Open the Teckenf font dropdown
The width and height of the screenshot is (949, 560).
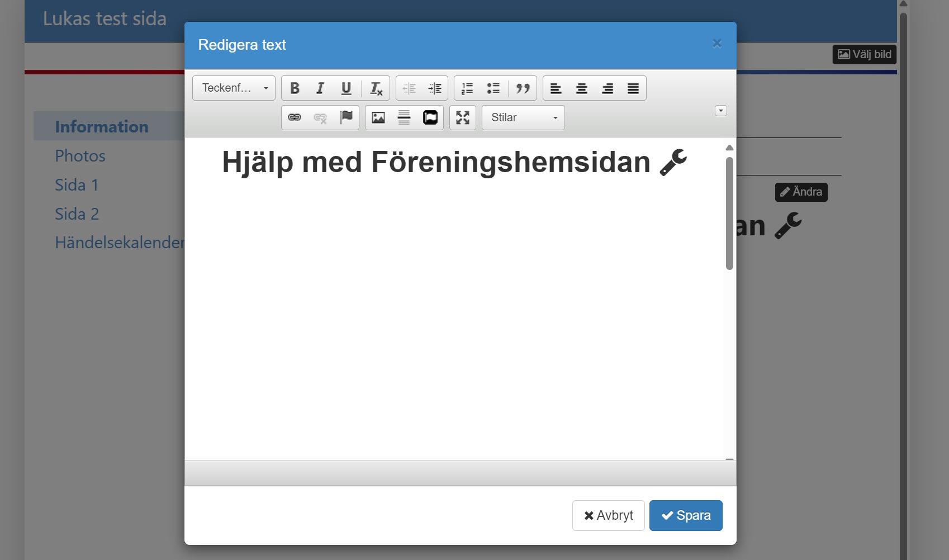233,88
